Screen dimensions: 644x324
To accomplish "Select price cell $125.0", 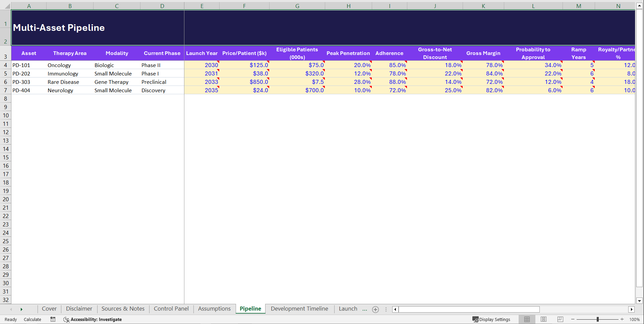I will (244, 65).
